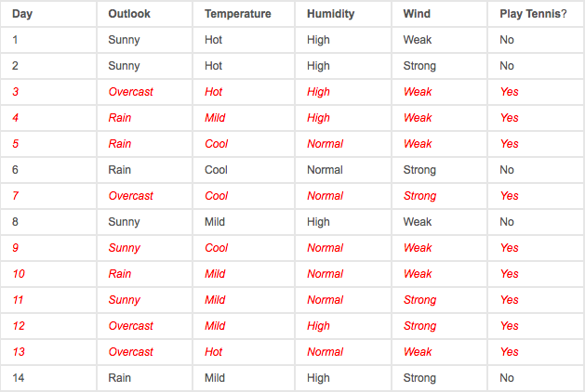Click the Humidity column header

click(x=343, y=14)
